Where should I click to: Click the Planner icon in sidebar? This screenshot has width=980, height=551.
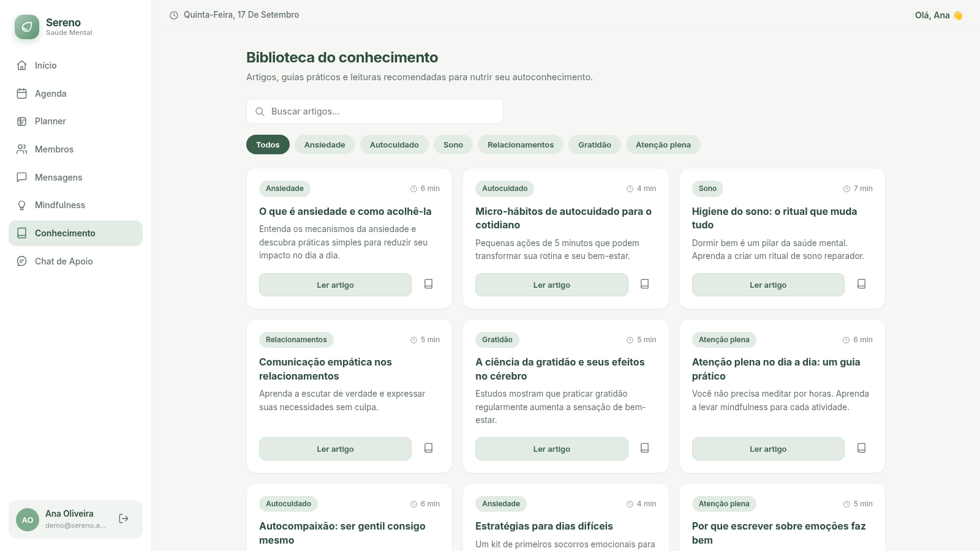coord(22,121)
